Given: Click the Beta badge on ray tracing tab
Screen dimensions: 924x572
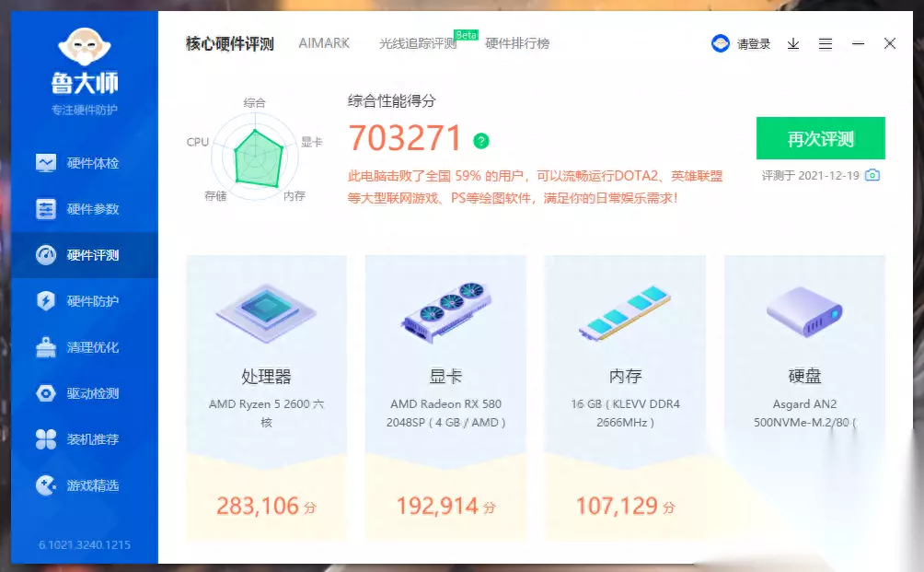Looking at the screenshot, I should pyautogui.click(x=466, y=35).
